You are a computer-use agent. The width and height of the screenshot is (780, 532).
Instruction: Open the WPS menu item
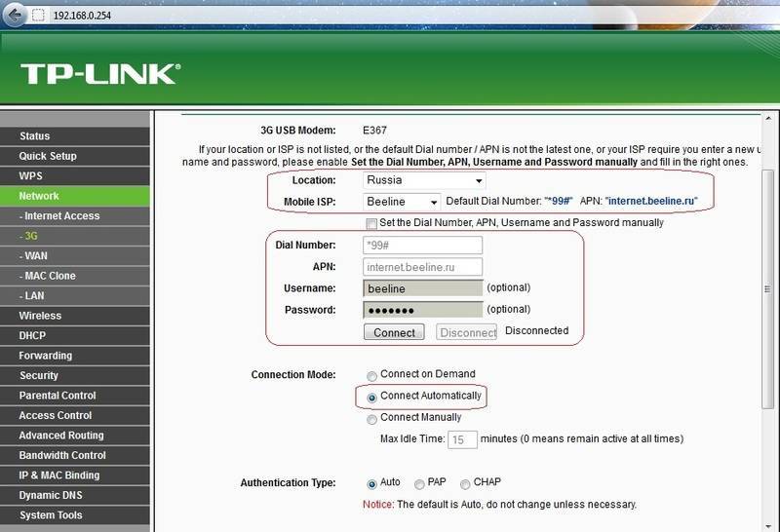click(x=75, y=176)
